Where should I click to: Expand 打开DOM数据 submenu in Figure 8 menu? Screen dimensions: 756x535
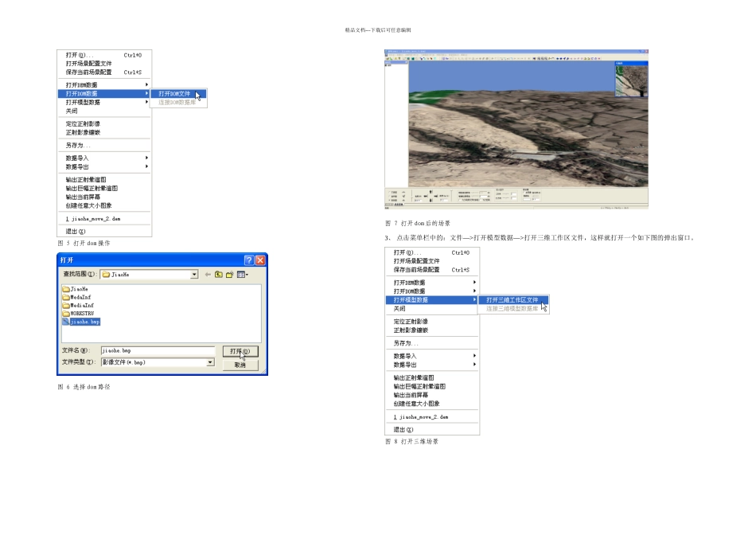(x=431, y=291)
